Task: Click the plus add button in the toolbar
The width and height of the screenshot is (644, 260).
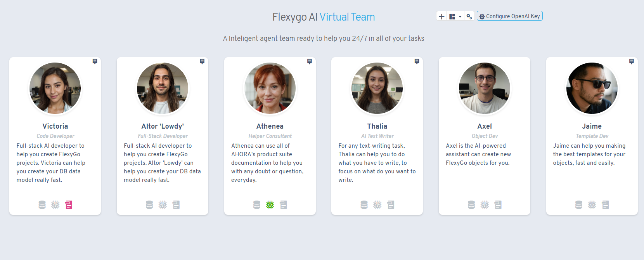Action: [441, 16]
